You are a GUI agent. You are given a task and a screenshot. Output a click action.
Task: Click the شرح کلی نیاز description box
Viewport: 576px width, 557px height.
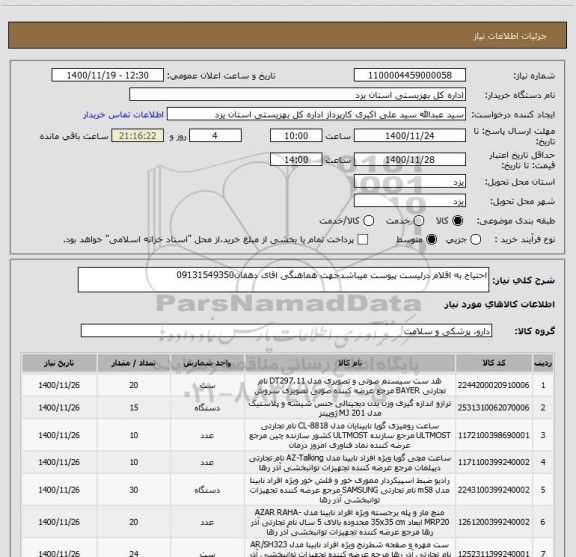(x=283, y=280)
